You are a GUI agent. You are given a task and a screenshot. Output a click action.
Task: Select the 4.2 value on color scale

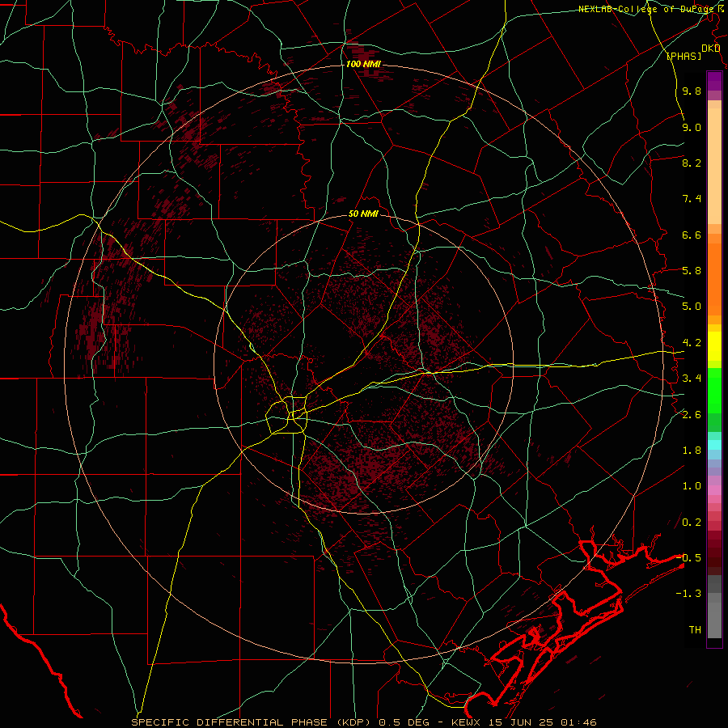tap(692, 343)
